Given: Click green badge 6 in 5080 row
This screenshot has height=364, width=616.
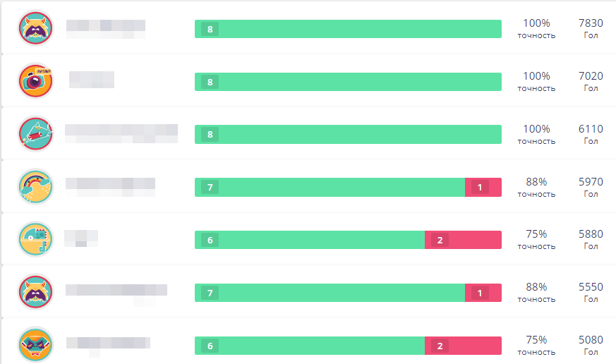Looking at the screenshot, I should click(210, 346).
